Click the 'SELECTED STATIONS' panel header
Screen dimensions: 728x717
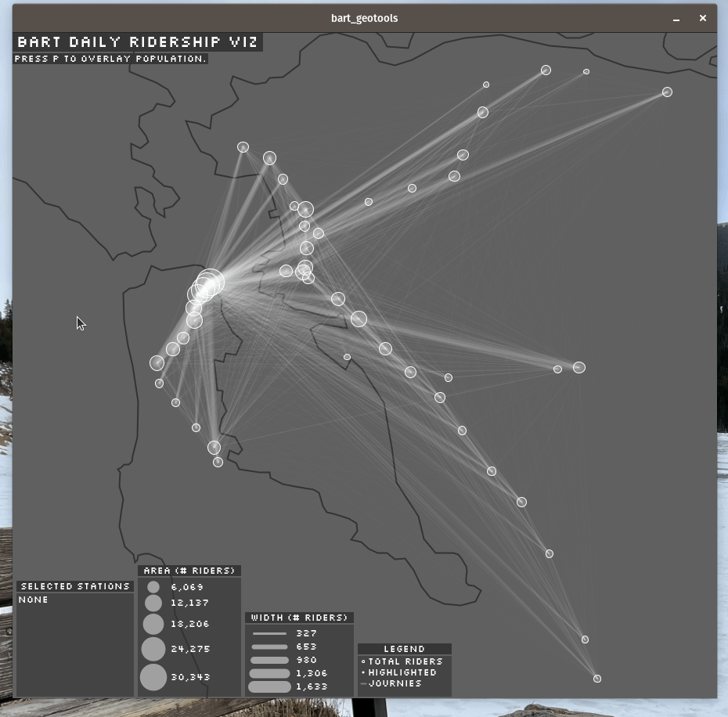pos(75,586)
